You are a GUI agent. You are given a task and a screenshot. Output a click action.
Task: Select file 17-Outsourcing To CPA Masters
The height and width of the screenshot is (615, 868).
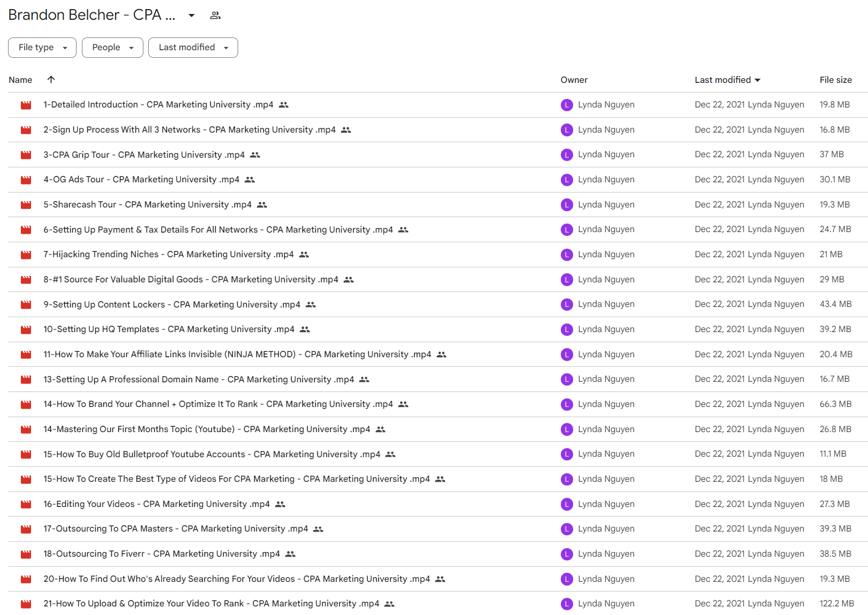click(x=176, y=529)
